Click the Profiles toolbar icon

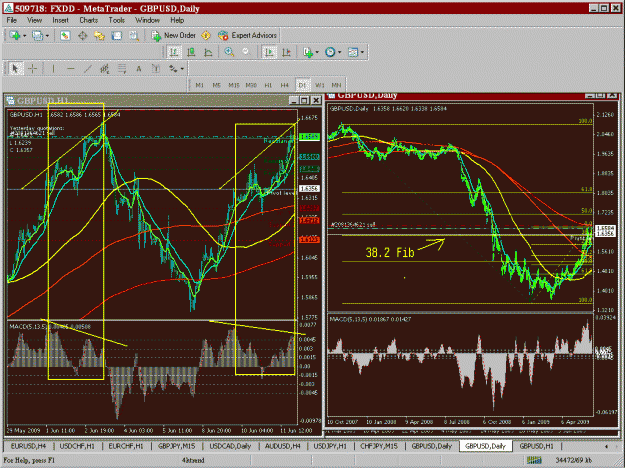click(x=37, y=35)
